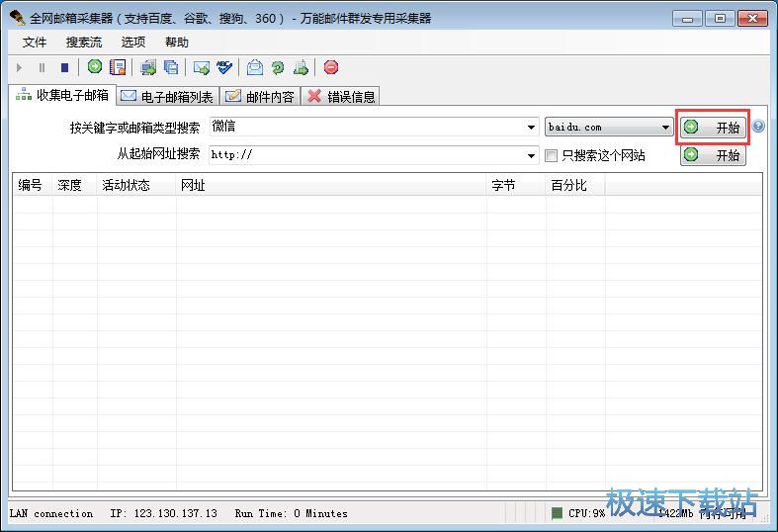Image resolution: width=778 pixels, height=532 pixels.
Task: Click the pause toolbar icon
Action: [x=43, y=67]
